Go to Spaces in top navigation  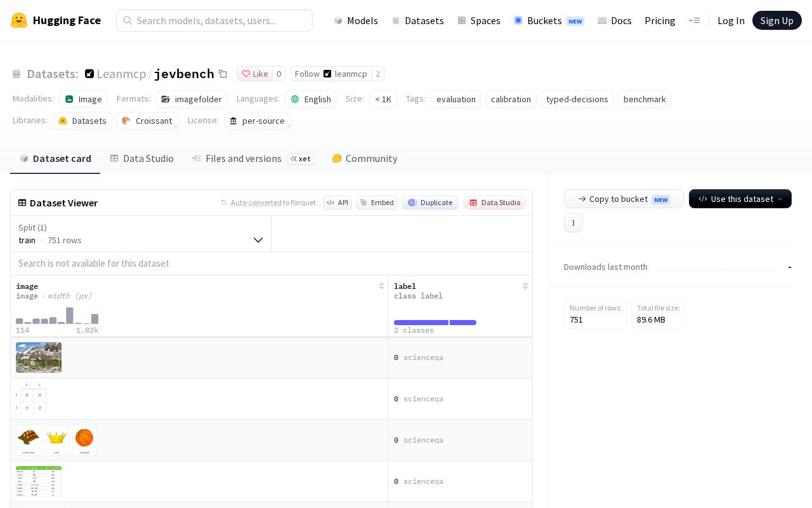click(479, 20)
